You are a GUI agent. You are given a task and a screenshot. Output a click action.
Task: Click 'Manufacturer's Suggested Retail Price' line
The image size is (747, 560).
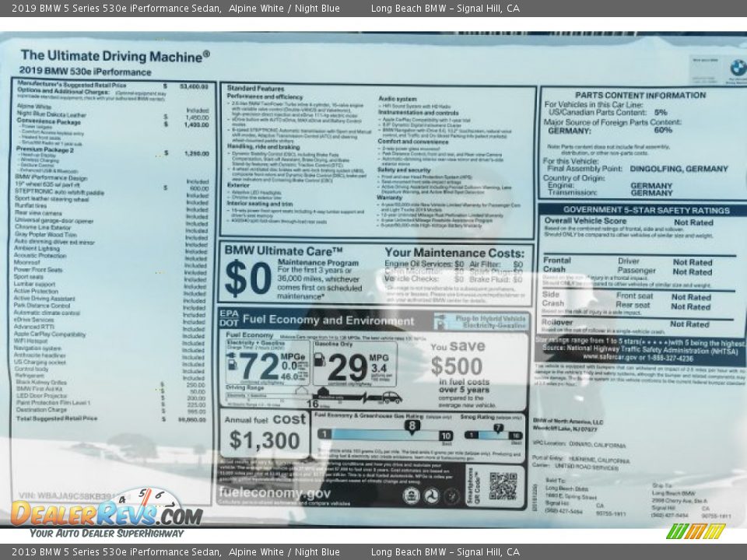[72, 86]
